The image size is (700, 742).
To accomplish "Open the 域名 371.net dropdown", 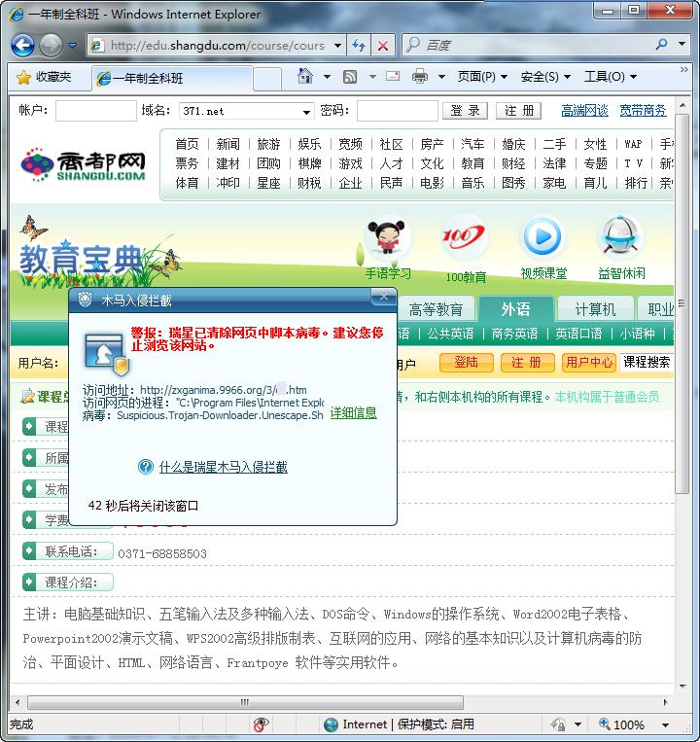I will pos(306,112).
